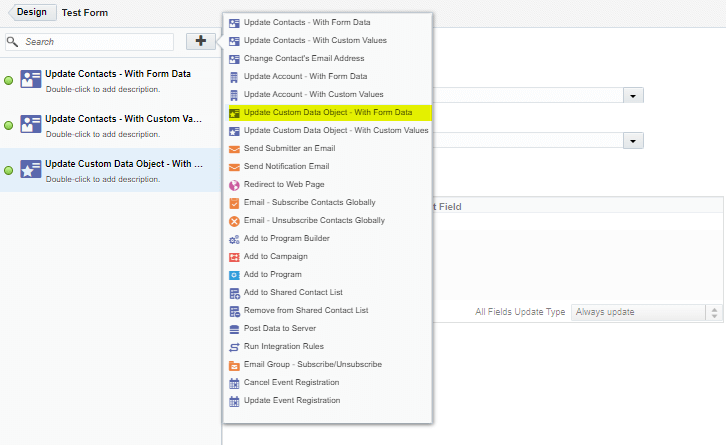Open All Fields Update Type 'Always update' selector
This screenshot has width=726, height=445.
click(x=645, y=312)
